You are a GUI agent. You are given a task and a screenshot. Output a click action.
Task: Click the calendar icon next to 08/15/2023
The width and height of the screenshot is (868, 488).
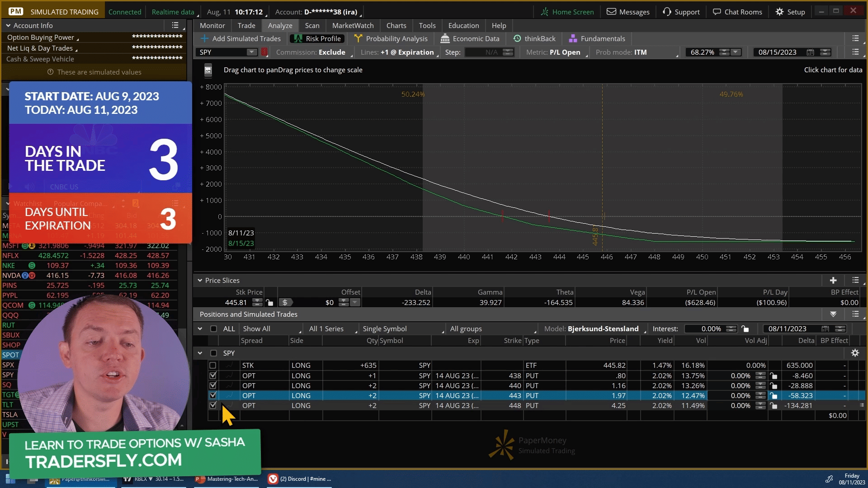[x=811, y=52]
